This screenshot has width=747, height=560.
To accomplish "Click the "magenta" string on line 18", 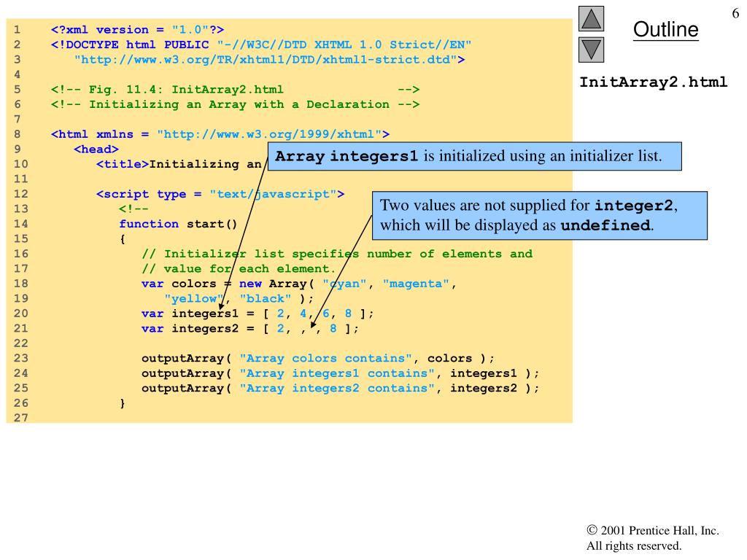I will [x=416, y=284].
